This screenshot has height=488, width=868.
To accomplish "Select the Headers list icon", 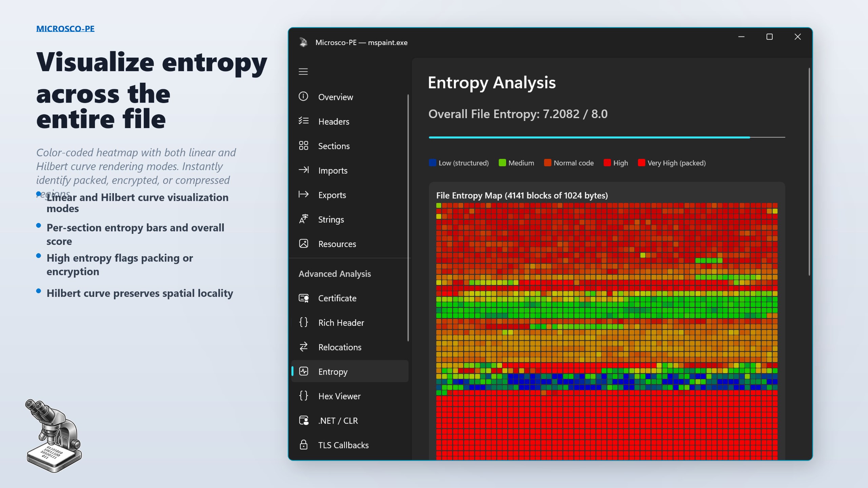I will coord(303,121).
